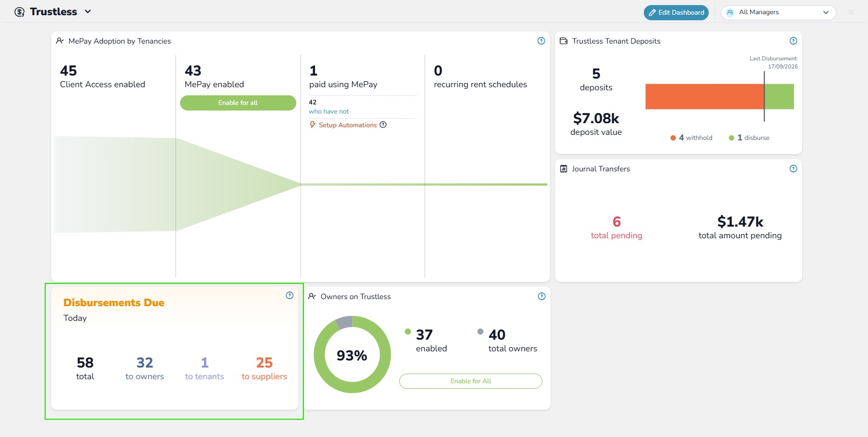Click the 0 recurring rent schedules figure
868x437 pixels.
[x=480, y=77]
